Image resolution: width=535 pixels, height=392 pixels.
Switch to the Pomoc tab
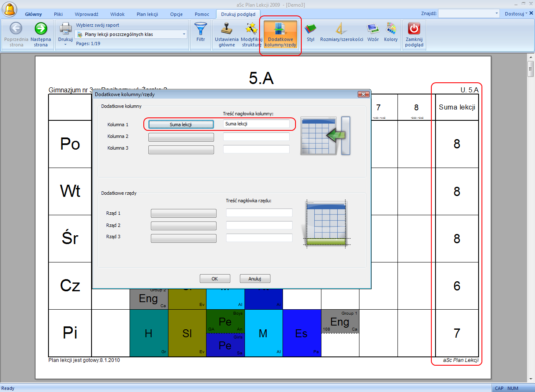[x=202, y=14]
